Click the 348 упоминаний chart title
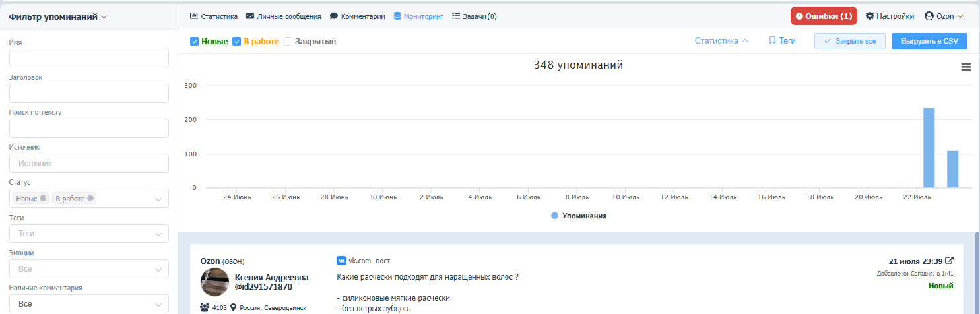The height and width of the screenshot is (314, 980). (x=579, y=65)
